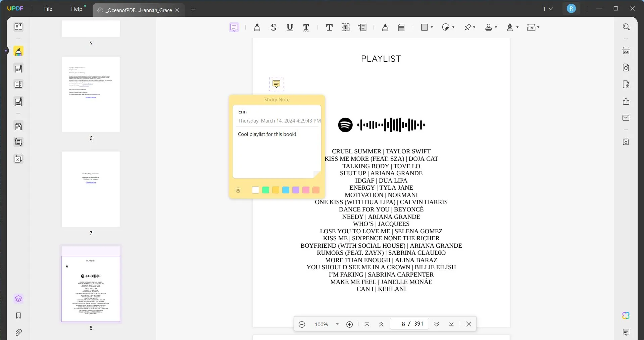Select the strikethrough tool
644x340 pixels.
274,28
